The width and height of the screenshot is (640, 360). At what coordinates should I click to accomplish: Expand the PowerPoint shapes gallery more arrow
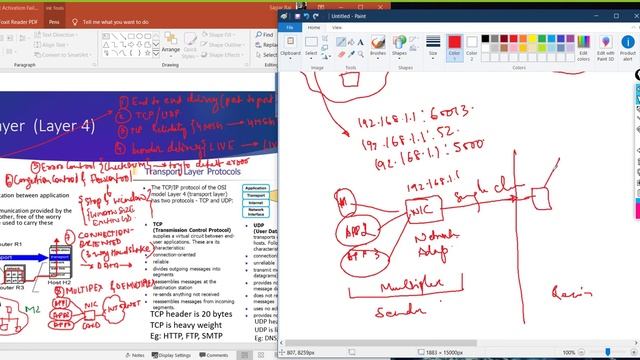click(x=156, y=53)
